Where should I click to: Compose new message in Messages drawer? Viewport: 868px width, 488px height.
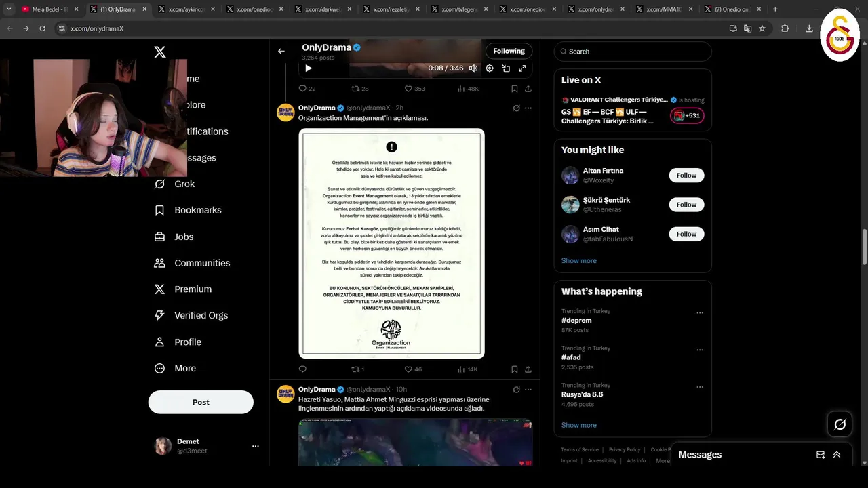coord(820,455)
